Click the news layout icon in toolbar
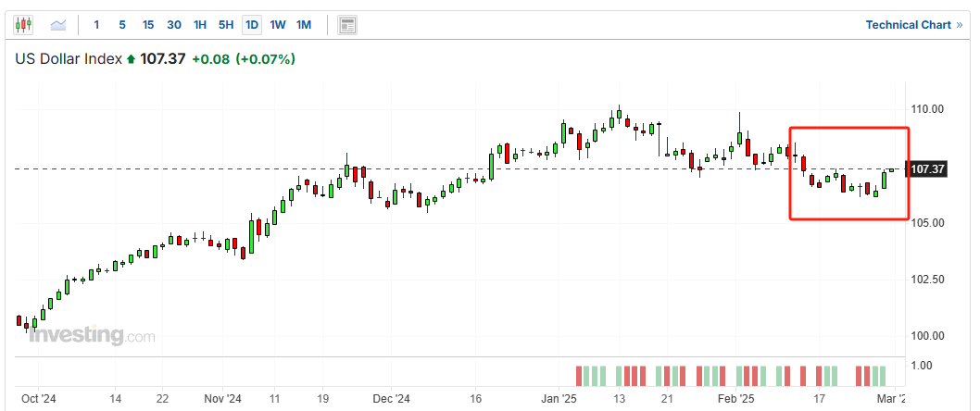 (x=347, y=24)
